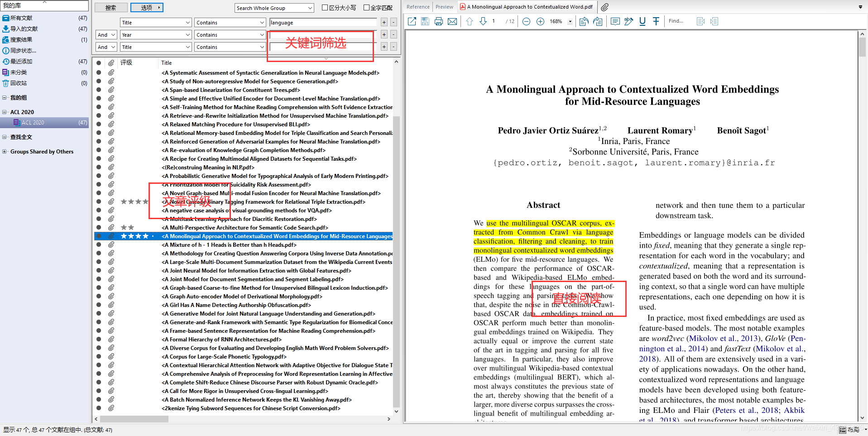This screenshot has width=868, height=436.
Task: Click the save PDF disk icon
Action: [x=425, y=21]
